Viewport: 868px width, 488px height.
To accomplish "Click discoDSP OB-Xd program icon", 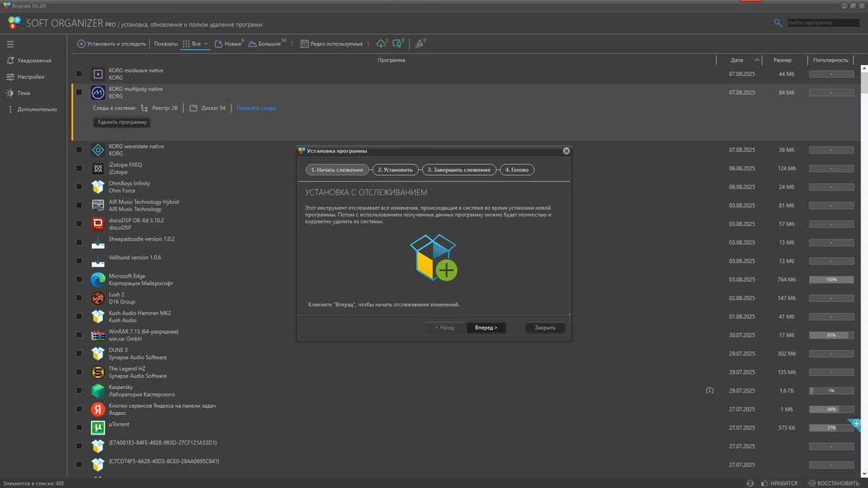I will 98,224.
